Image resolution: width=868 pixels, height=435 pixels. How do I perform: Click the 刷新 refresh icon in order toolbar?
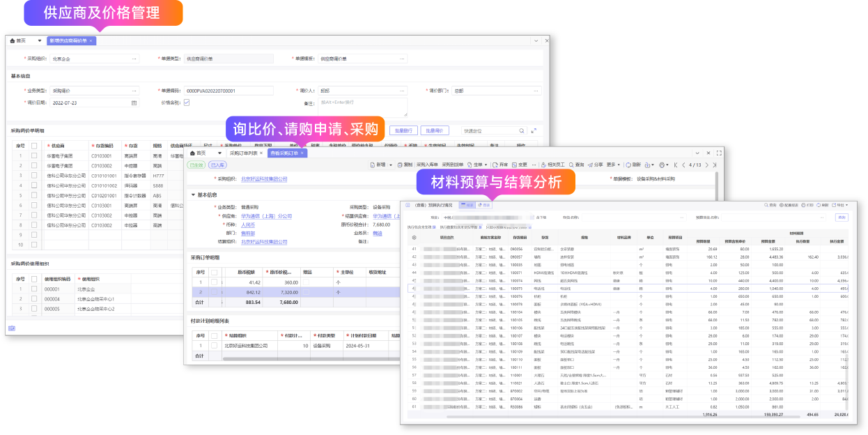[627, 165]
